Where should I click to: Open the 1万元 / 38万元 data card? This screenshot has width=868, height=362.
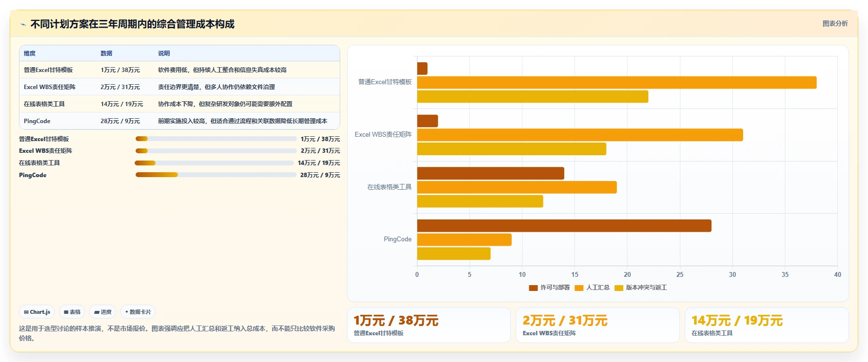point(429,325)
